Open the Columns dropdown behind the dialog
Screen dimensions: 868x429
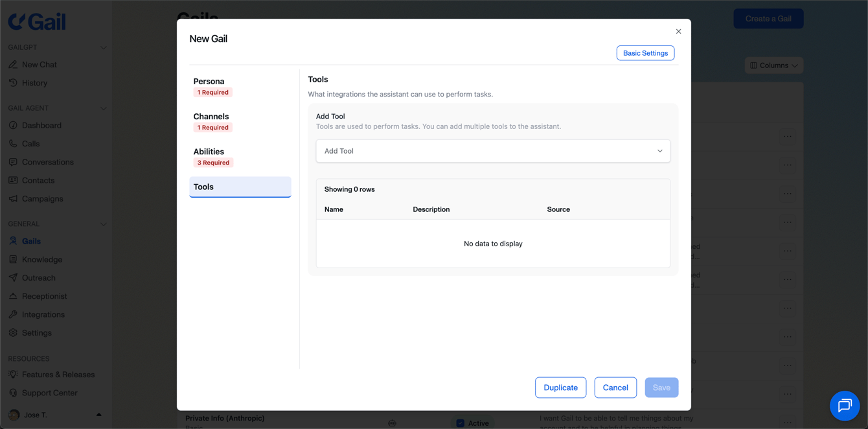point(773,65)
